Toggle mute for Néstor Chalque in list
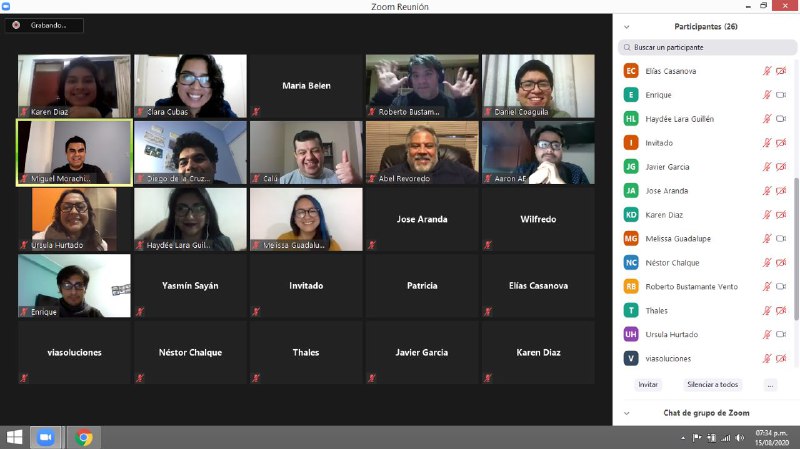This screenshot has width=800, height=449. (767, 263)
